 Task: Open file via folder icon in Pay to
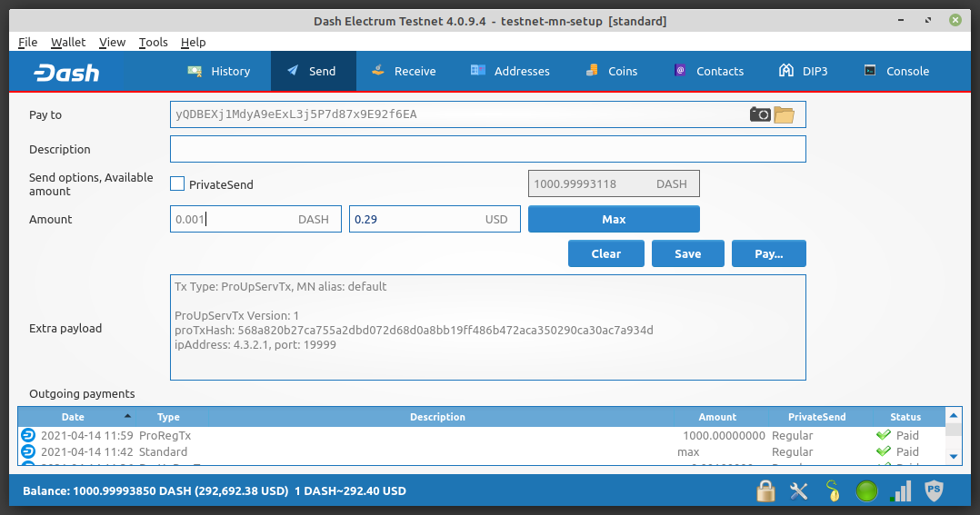784,114
